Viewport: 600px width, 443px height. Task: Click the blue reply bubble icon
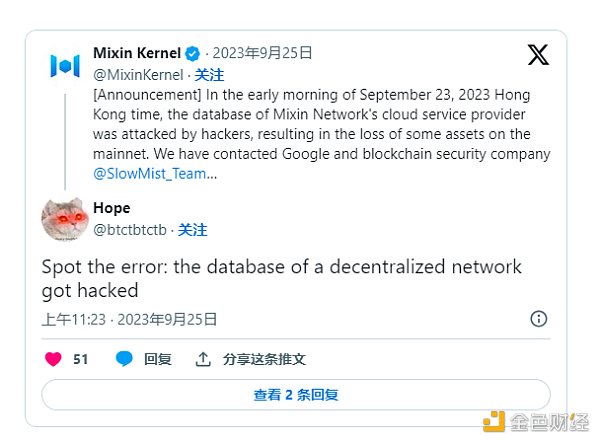(124, 359)
